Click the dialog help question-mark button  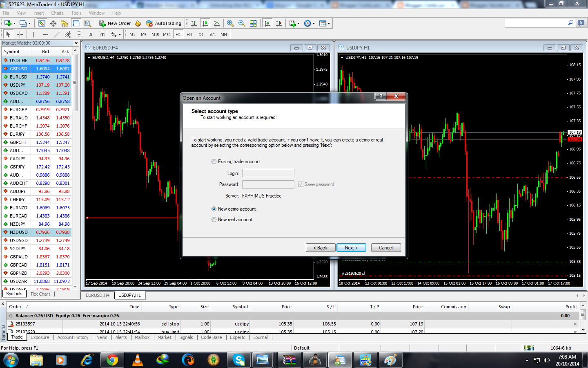(381, 96)
